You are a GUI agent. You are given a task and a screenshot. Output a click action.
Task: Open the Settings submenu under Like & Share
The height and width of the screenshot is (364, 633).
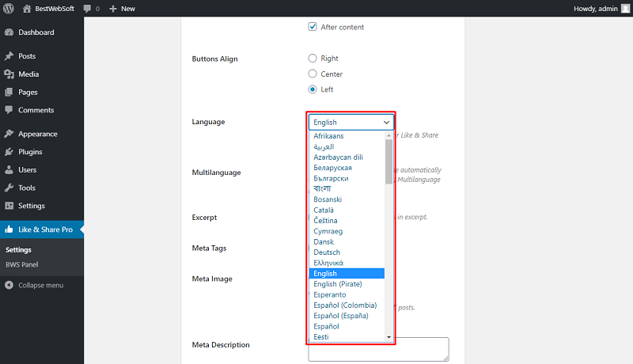(18, 250)
